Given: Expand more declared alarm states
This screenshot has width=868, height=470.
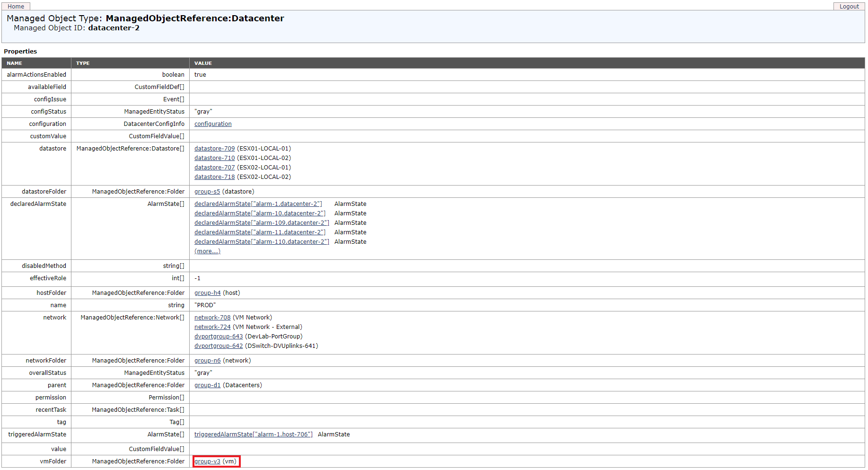Looking at the screenshot, I should [207, 251].
